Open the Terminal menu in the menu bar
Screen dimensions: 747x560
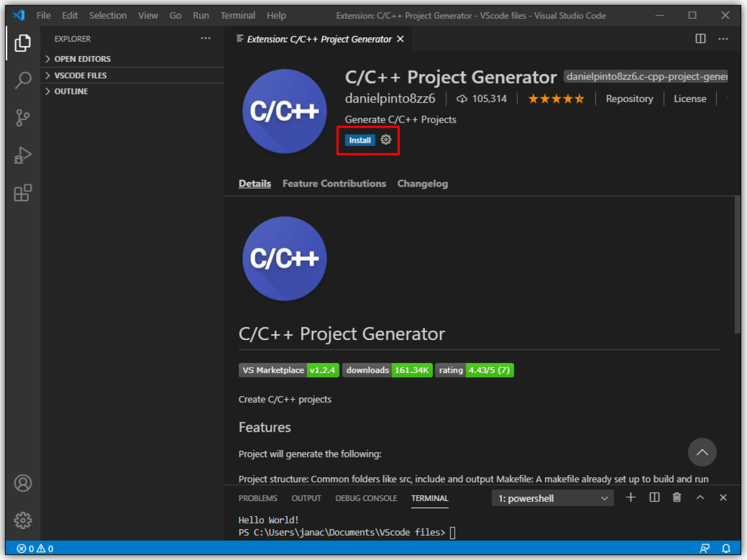[x=238, y=15]
